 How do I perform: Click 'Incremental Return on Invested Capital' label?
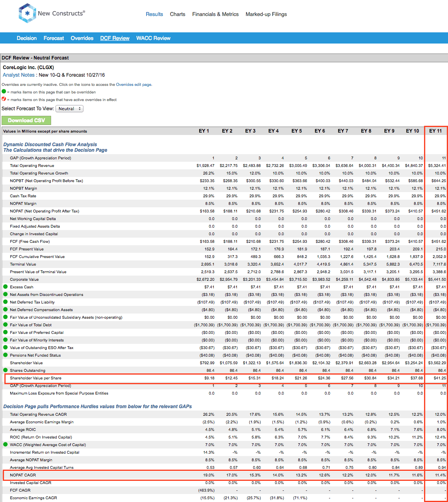point(45,452)
